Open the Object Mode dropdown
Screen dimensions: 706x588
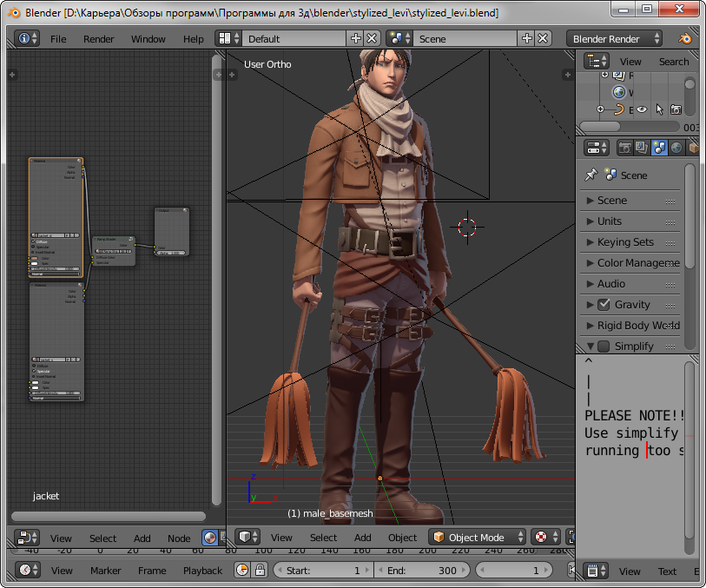[x=477, y=537]
